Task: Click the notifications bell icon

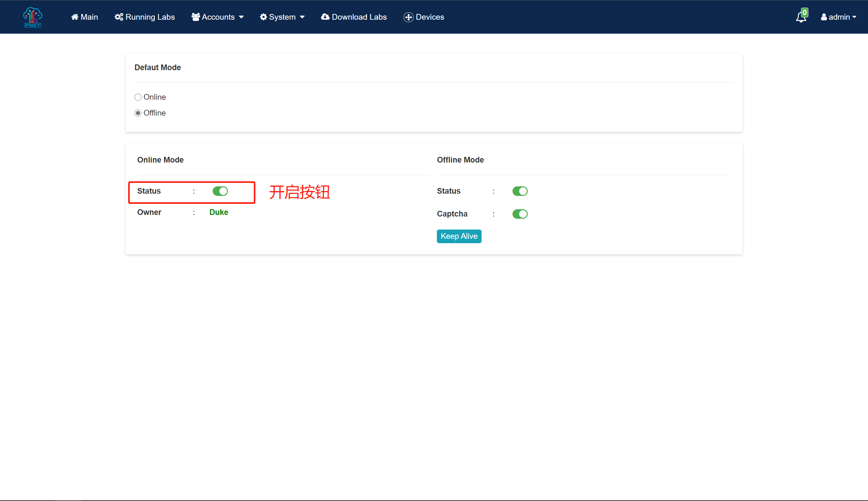Action: coord(801,16)
